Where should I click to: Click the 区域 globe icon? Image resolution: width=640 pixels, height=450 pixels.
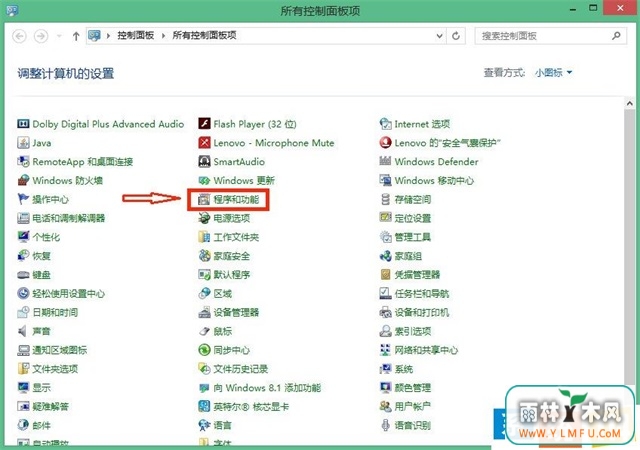[x=204, y=293]
